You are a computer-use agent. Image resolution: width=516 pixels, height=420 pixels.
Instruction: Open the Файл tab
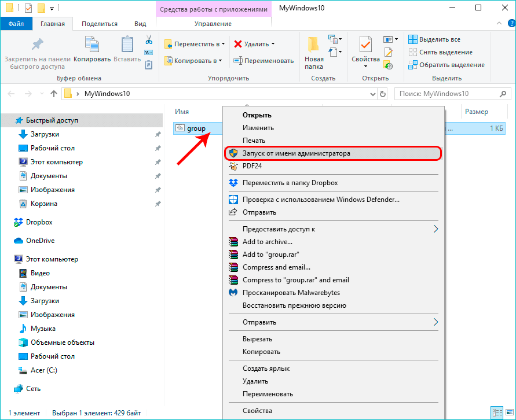(x=16, y=24)
